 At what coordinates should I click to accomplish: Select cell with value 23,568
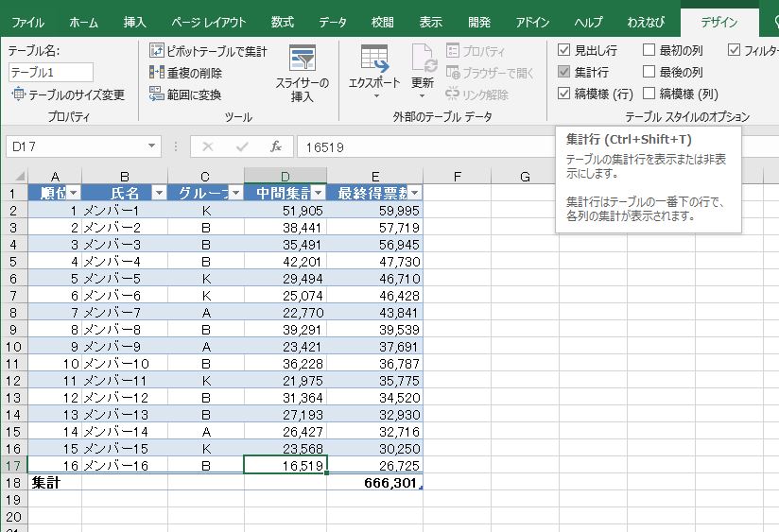286,449
